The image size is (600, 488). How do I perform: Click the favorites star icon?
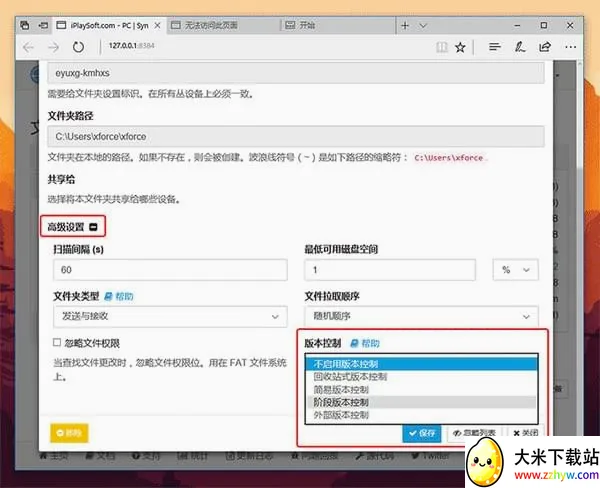click(x=460, y=47)
